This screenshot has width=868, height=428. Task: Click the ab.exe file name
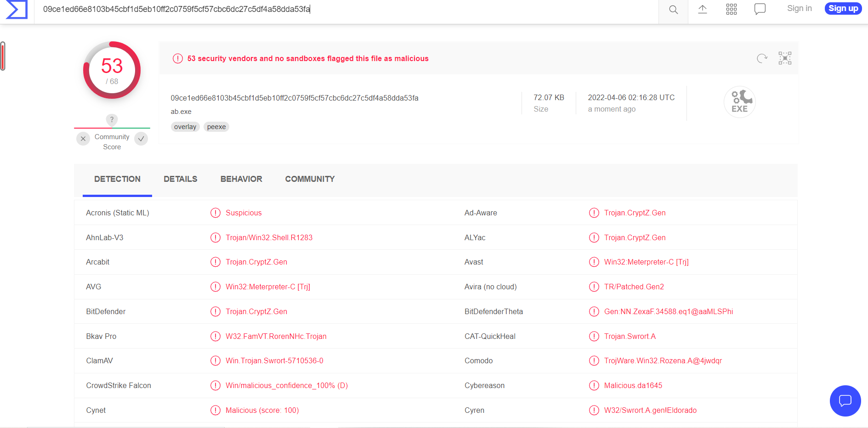point(181,112)
